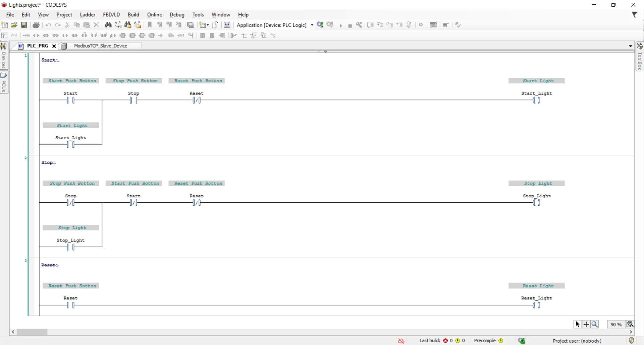Click Project user (nobody) status text
Screen dimensions: 644x345
577,341
